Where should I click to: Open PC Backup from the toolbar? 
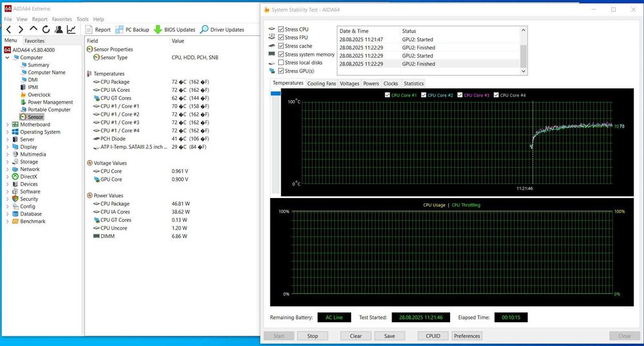[132, 30]
